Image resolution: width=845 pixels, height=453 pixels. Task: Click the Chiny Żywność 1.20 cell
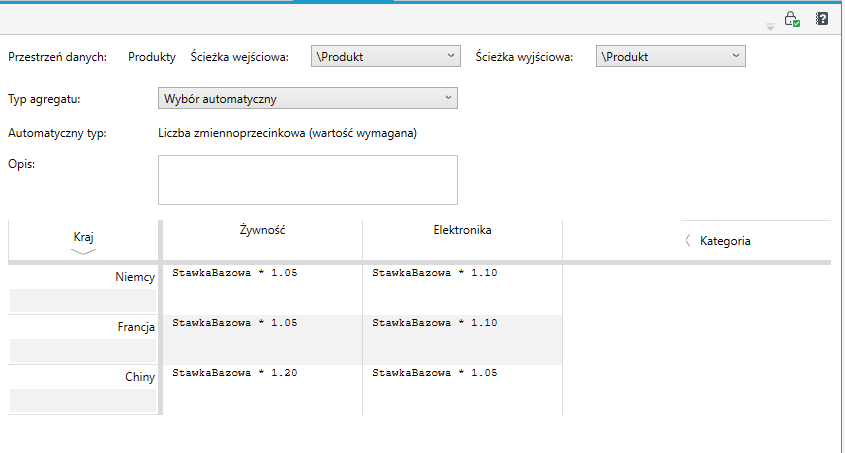[262, 390]
